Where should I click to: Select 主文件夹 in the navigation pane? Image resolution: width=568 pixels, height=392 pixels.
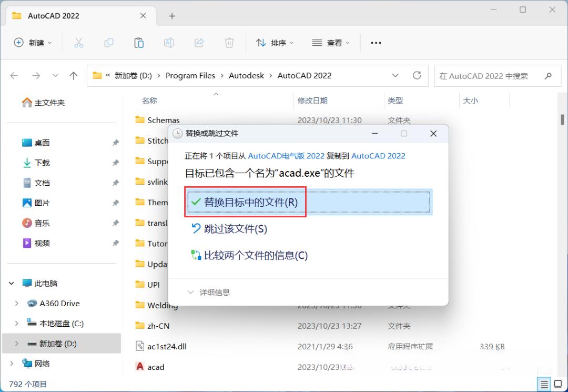pos(44,103)
